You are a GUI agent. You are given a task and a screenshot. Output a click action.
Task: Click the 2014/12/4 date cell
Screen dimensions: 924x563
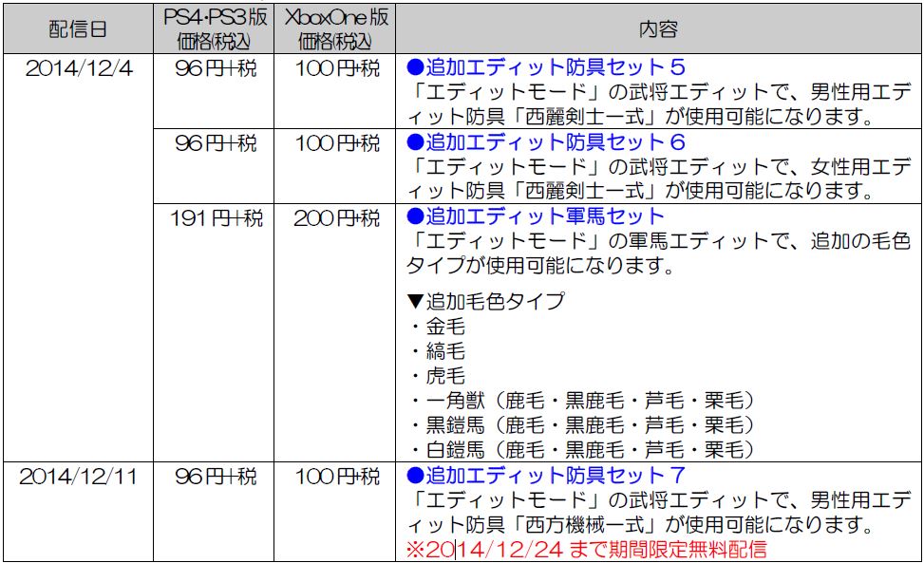78,68
